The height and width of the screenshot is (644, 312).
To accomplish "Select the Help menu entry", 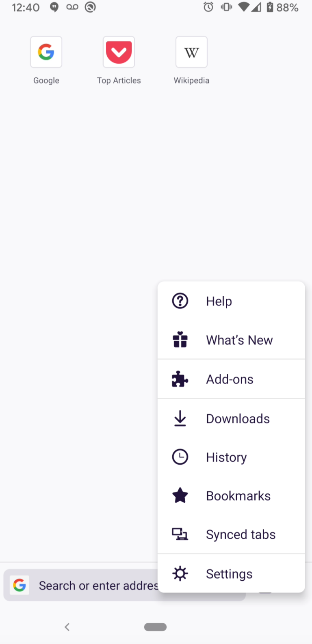I will point(219,301).
